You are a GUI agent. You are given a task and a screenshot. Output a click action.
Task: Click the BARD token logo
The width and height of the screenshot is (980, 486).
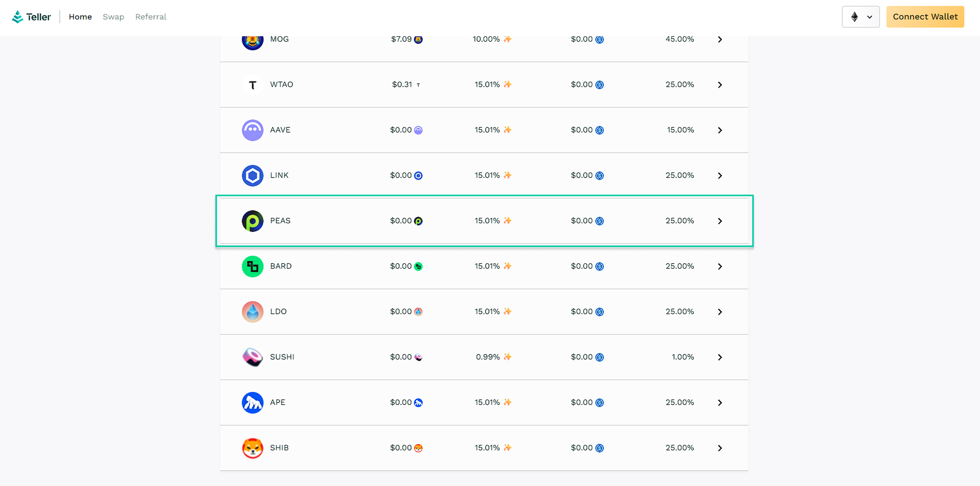[x=252, y=267]
